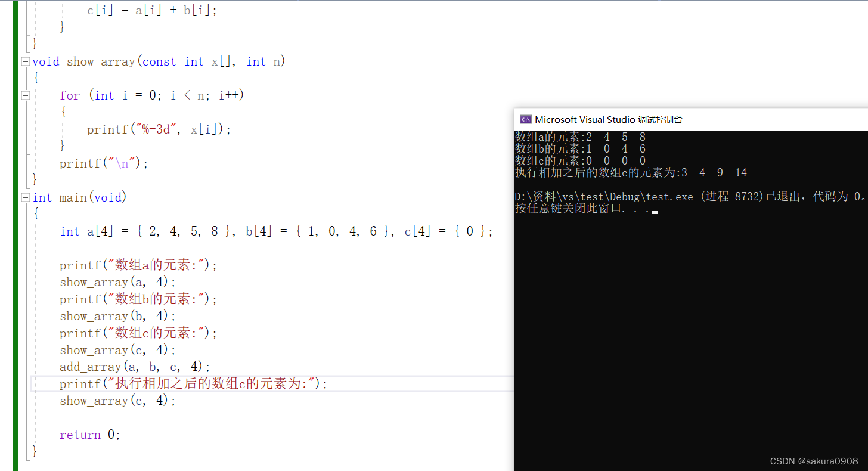Collapse the show_array function fold marker

(25, 61)
